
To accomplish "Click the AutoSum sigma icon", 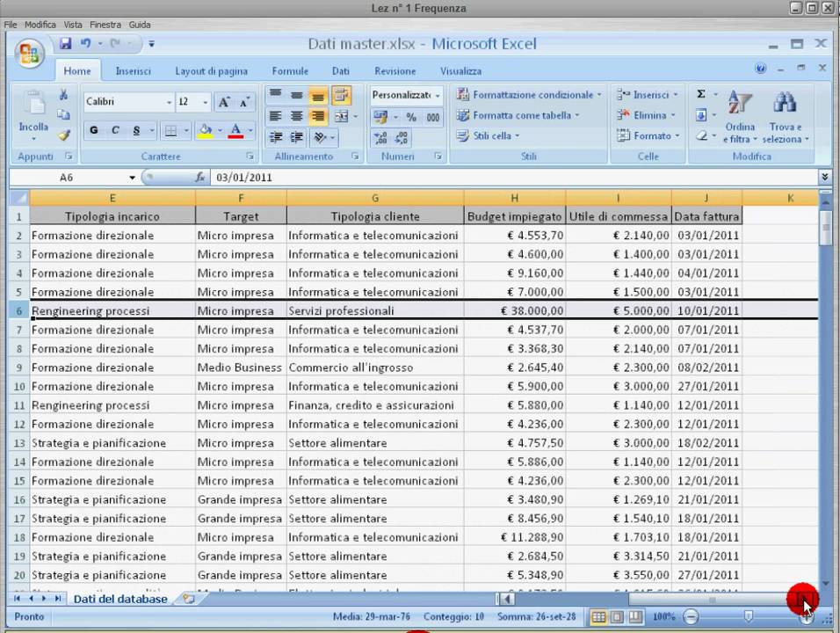I will (701, 94).
